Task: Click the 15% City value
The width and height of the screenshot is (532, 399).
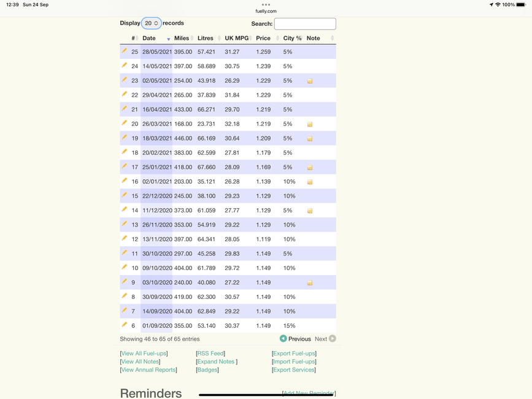Action: tap(290, 326)
